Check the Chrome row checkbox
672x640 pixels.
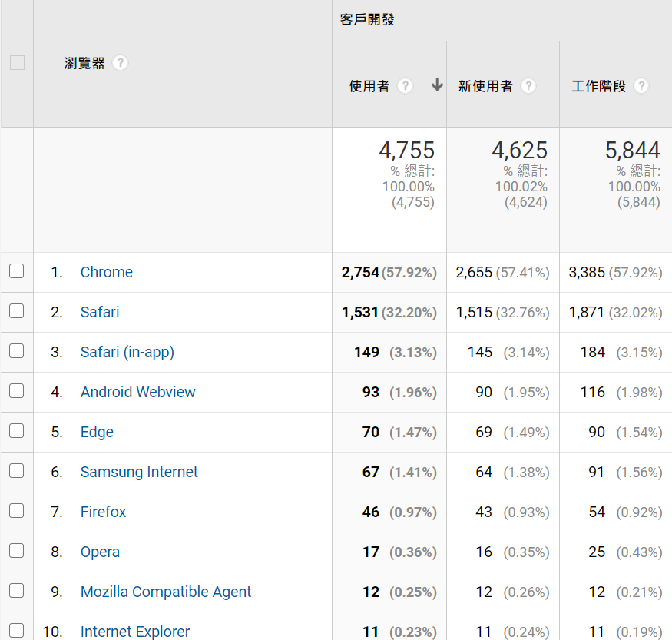[17, 271]
